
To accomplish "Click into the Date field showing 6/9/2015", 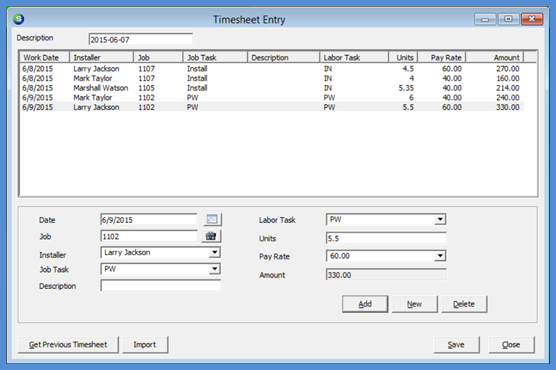I will click(149, 220).
